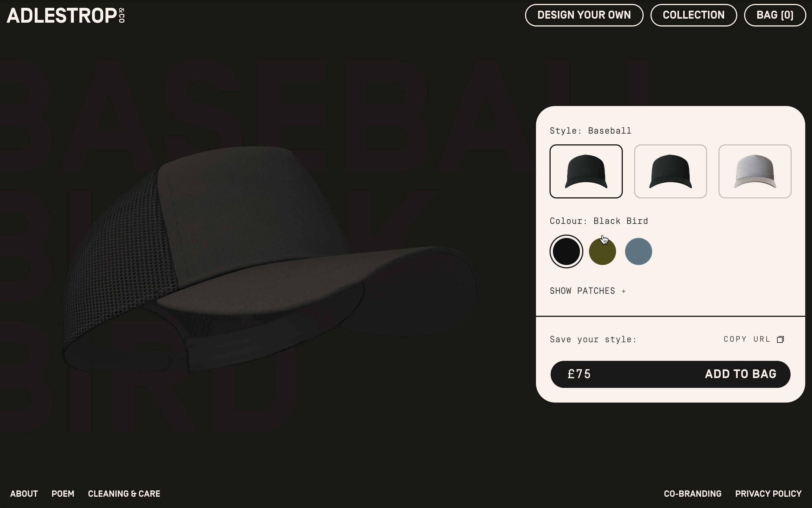Open the Privacy Policy link

point(768,494)
